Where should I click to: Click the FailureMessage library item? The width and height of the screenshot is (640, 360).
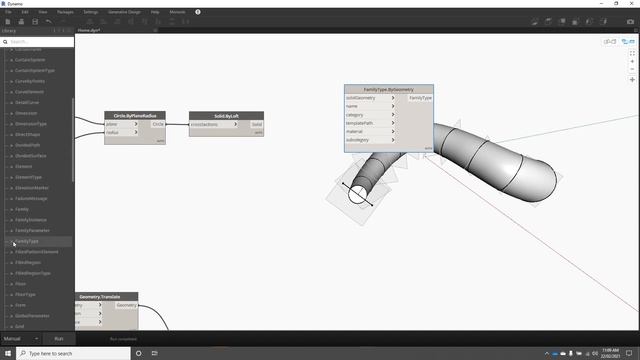tap(31, 198)
